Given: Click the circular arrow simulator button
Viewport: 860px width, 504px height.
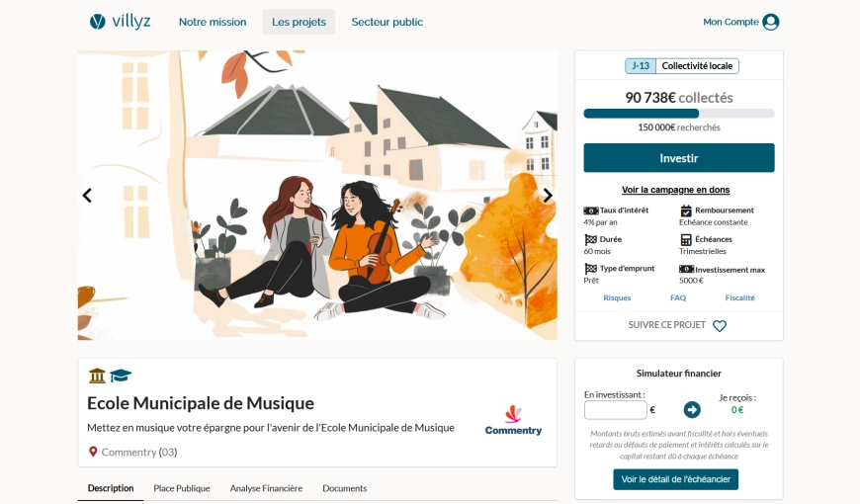Looking at the screenshot, I should pos(692,410).
